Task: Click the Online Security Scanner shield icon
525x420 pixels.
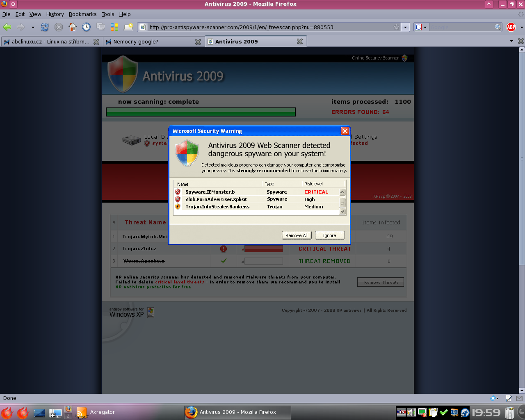Action: point(404,58)
